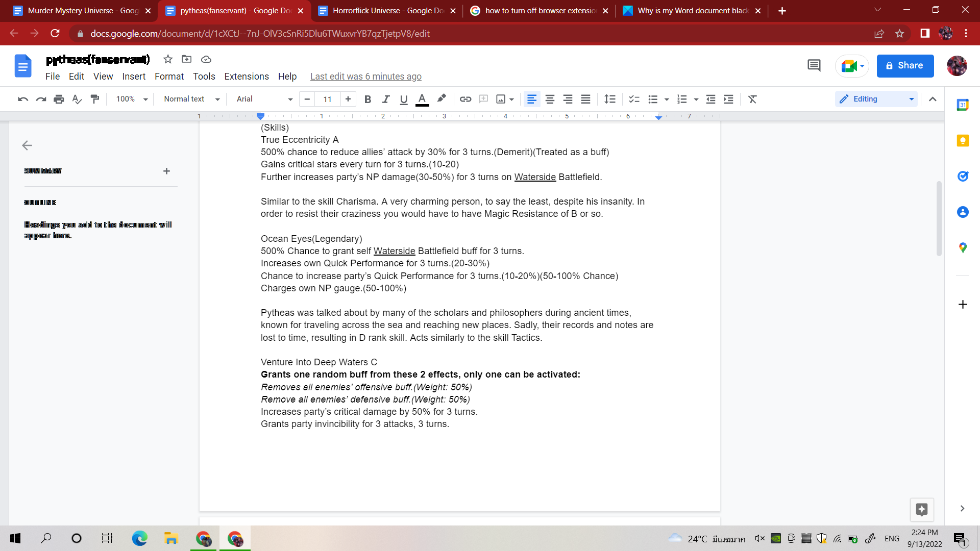The width and height of the screenshot is (980, 551).
Task: Click the Explore button at bottom right
Action: point(921,509)
